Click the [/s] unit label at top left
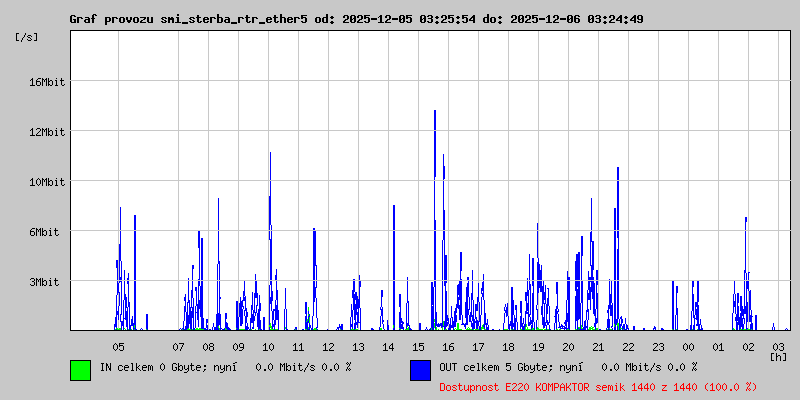The image size is (800, 400). pos(27,37)
